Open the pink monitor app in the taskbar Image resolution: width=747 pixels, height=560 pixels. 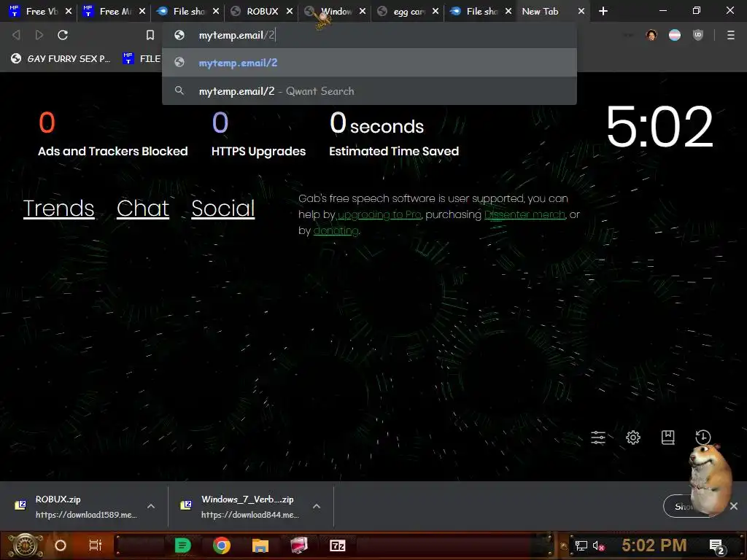[298, 545]
